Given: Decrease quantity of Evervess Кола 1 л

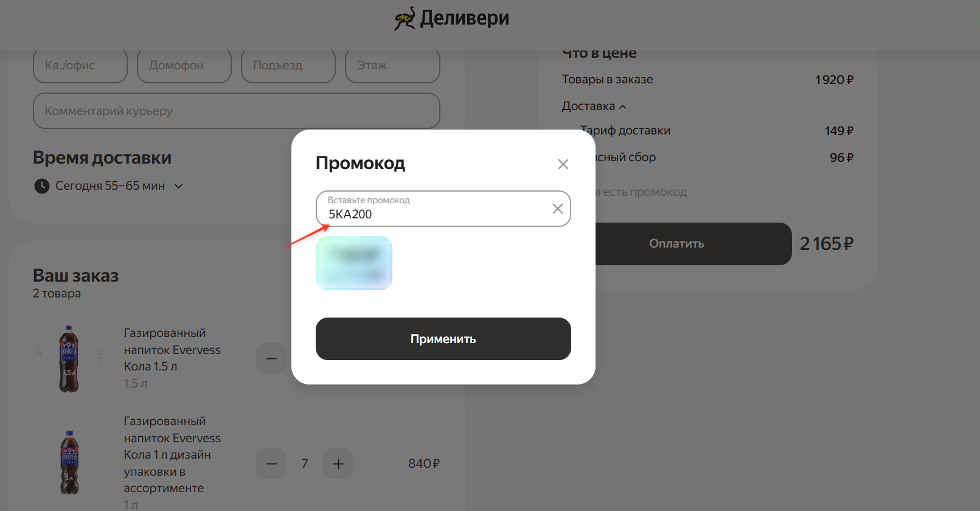Looking at the screenshot, I should point(271,464).
